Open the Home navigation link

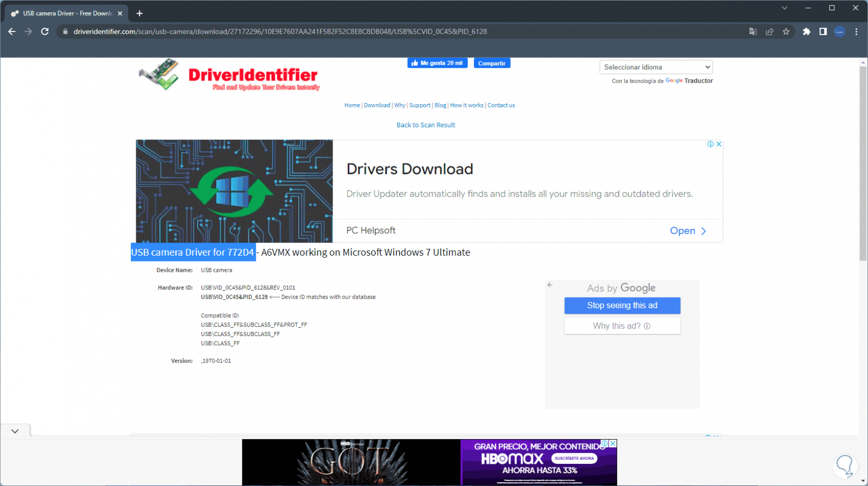(352, 105)
